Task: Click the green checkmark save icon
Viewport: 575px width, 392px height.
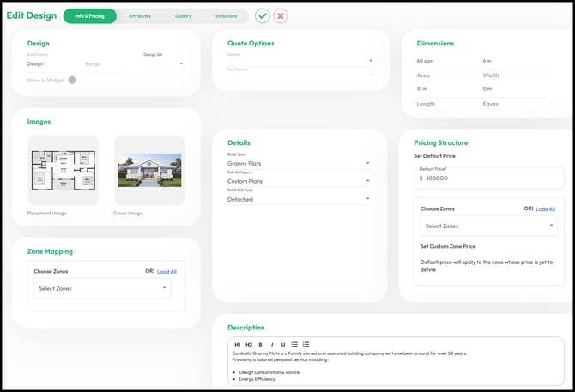Action: pyautogui.click(x=263, y=15)
